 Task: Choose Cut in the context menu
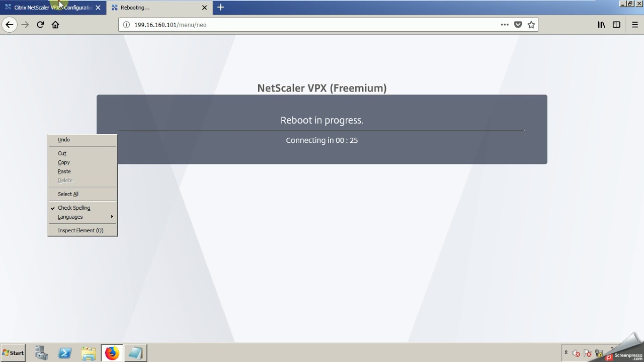click(x=83, y=153)
